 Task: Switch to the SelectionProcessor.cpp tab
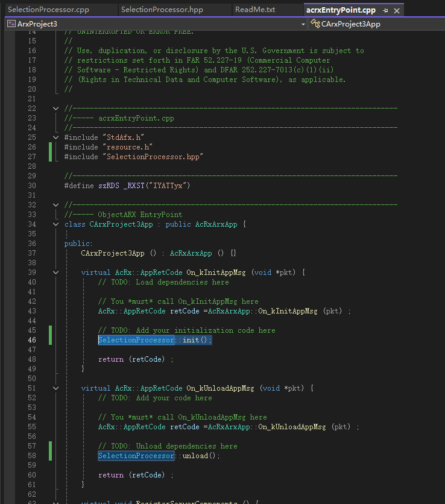(48, 10)
